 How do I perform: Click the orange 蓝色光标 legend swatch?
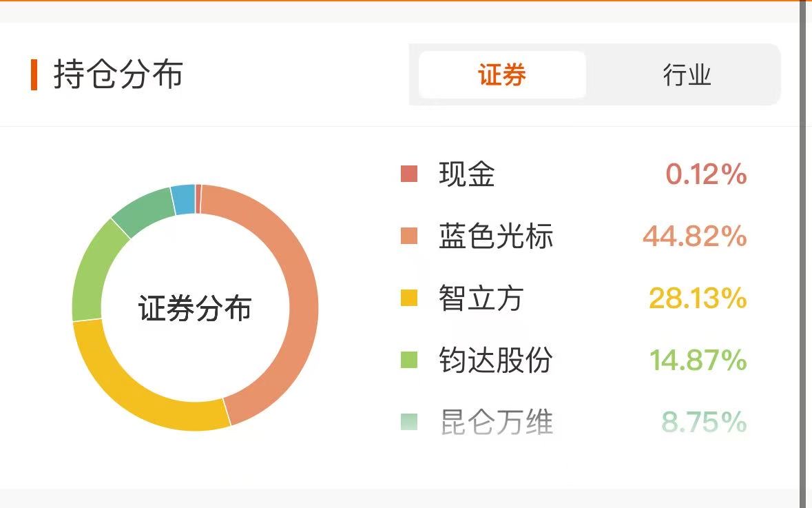tap(409, 236)
